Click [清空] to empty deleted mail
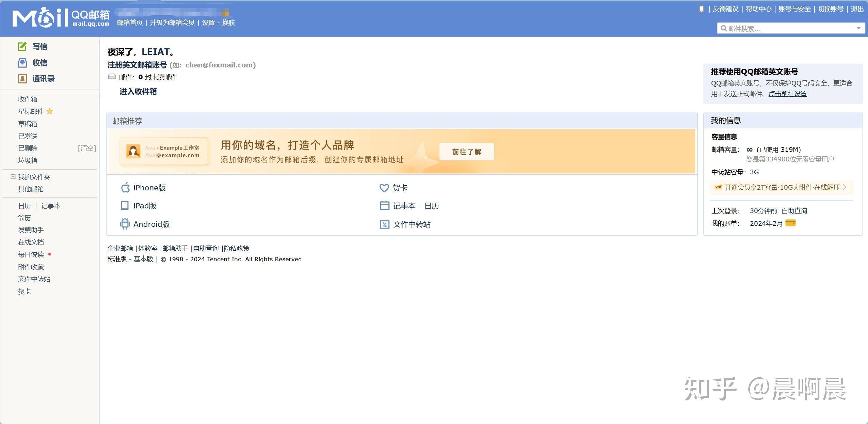The width and height of the screenshot is (868, 424). coord(87,148)
